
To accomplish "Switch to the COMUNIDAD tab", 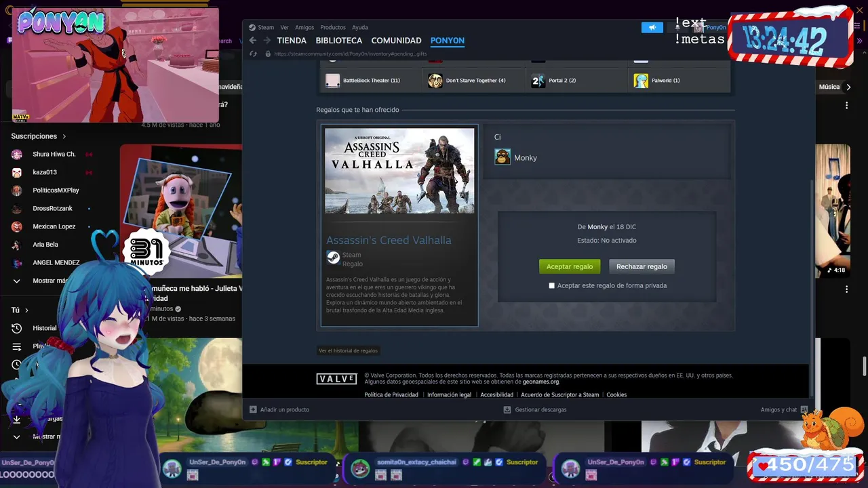I will 396,41.
